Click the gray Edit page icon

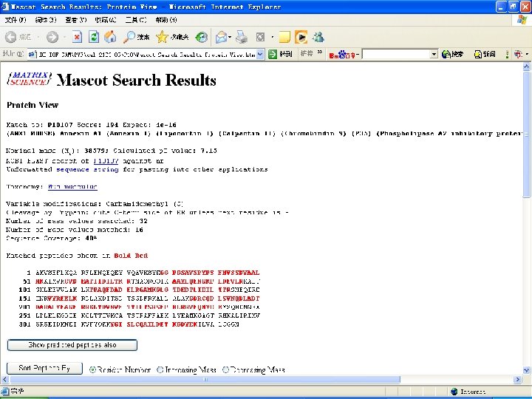pyautogui.click(x=260, y=37)
